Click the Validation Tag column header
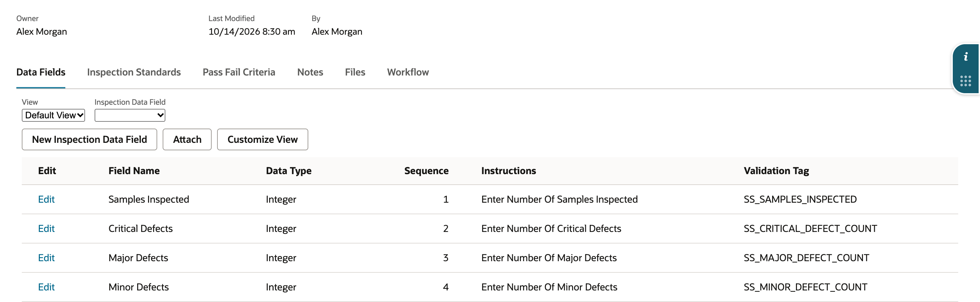The image size is (980, 302). (777, 171)
